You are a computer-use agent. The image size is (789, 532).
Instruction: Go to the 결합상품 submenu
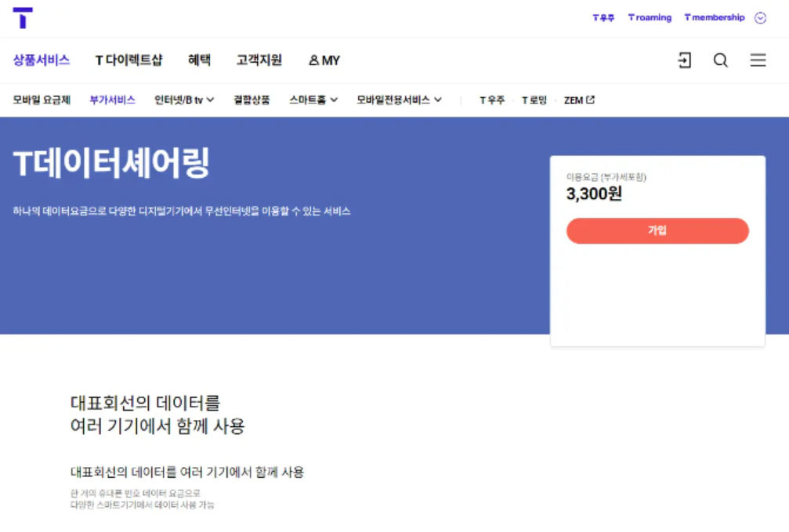[252, 100]
